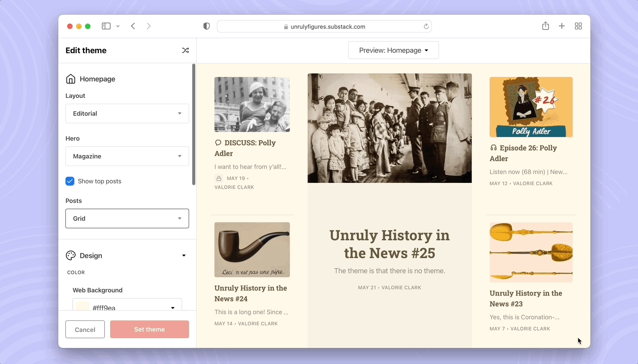Viewport: 638px width, 364px height.
Task: Click the Cancel button
Action: pyautogui.click(x=85, y=329)
